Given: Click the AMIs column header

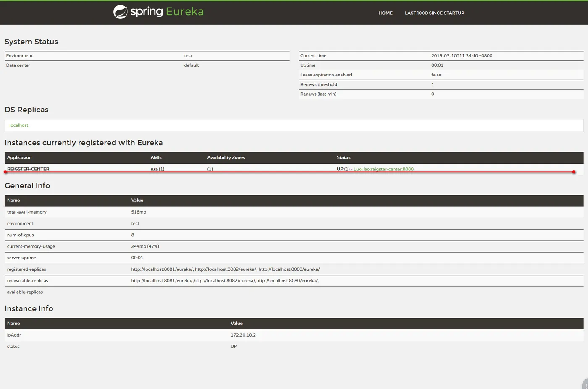Looking at the screenshot, I should pos(156,157).
